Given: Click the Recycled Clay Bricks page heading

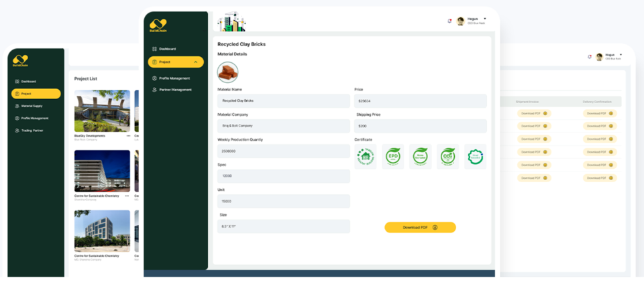Looking at the screenshot, I should pyautogui.click(x=241, y=44).
